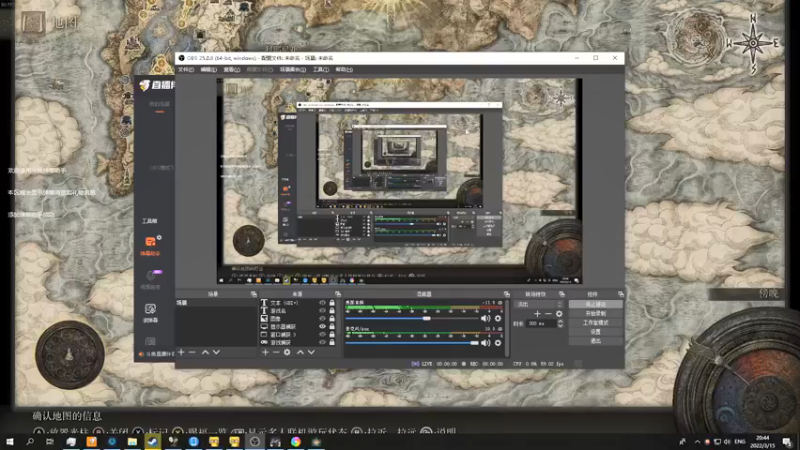
Task: Toggle visibility of the 游戏名 text source
Action: pyautogui.click(x=322, y=311)
